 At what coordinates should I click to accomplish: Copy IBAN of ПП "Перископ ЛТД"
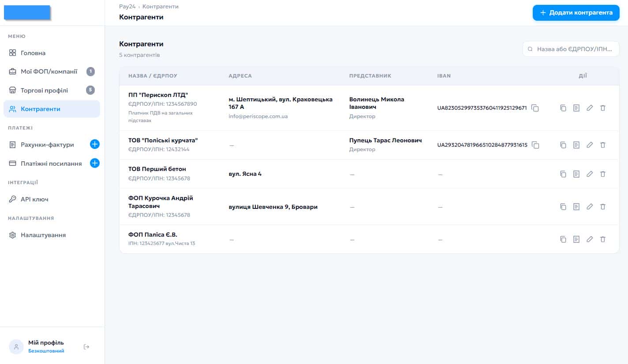click(x=535, y=108)
